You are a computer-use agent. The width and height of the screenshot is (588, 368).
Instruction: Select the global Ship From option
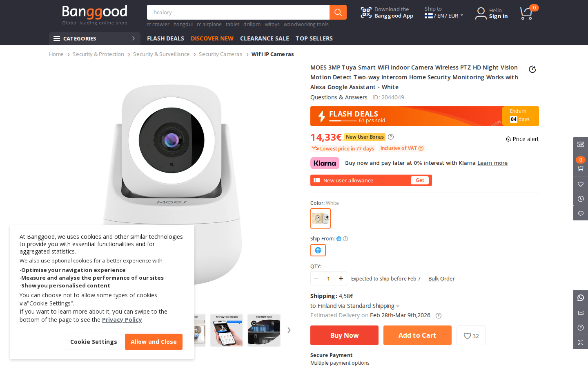(318, 250)
